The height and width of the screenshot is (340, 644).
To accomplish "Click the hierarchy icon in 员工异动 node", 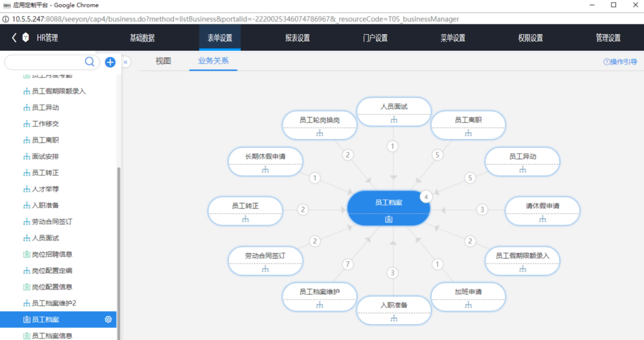I will 522,170.
